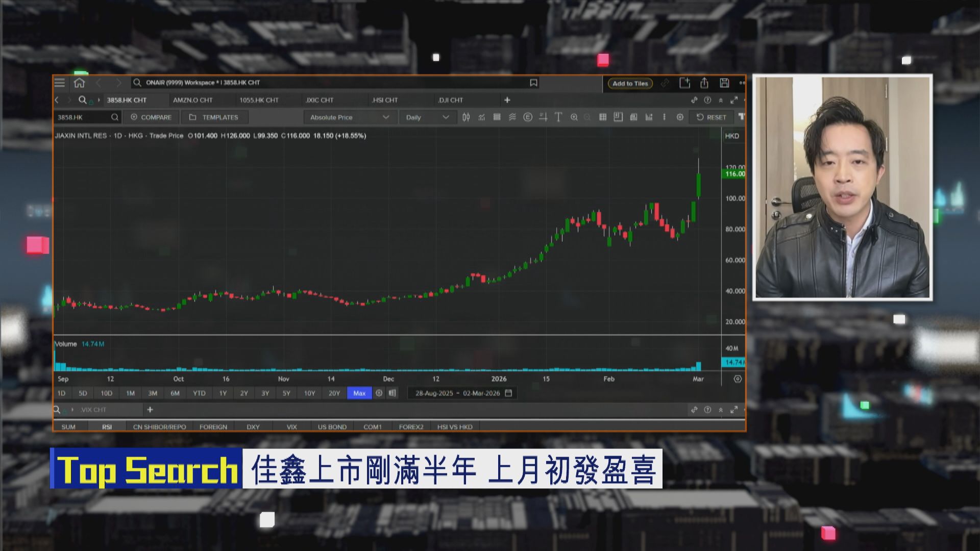The height and width of the screenshot is (551, 980).
Task: Click the save workspace icon
Action: tap(724, 82)
